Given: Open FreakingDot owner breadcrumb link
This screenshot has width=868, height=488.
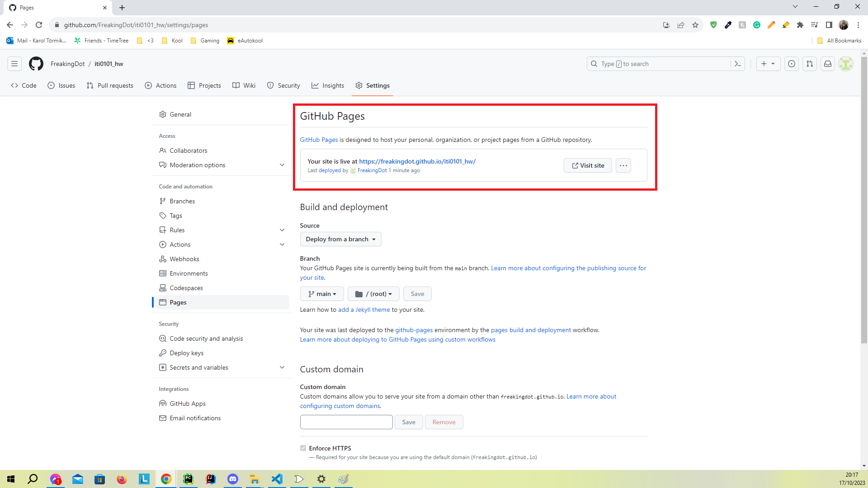Looking at the screenshot, I should click(x=68, y=64).
